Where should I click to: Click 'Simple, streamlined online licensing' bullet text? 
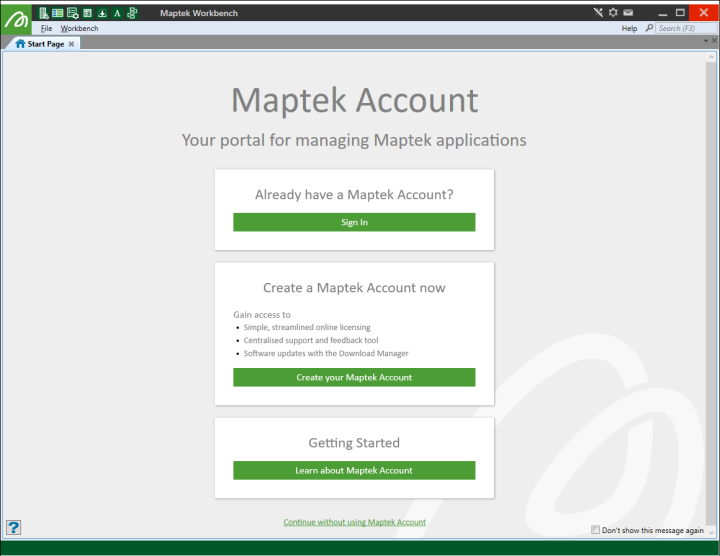[x=307, y=327]
